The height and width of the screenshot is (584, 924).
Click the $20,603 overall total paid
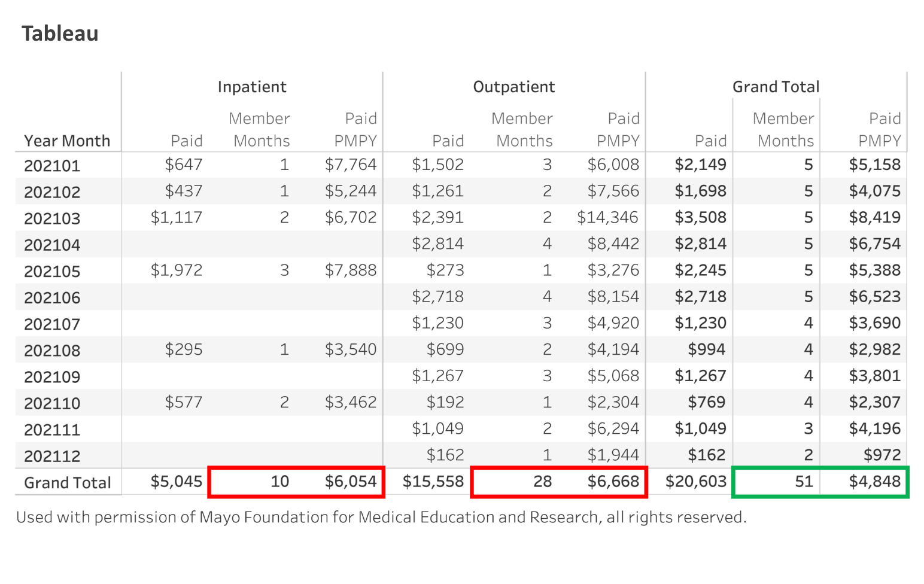[696, 480]
